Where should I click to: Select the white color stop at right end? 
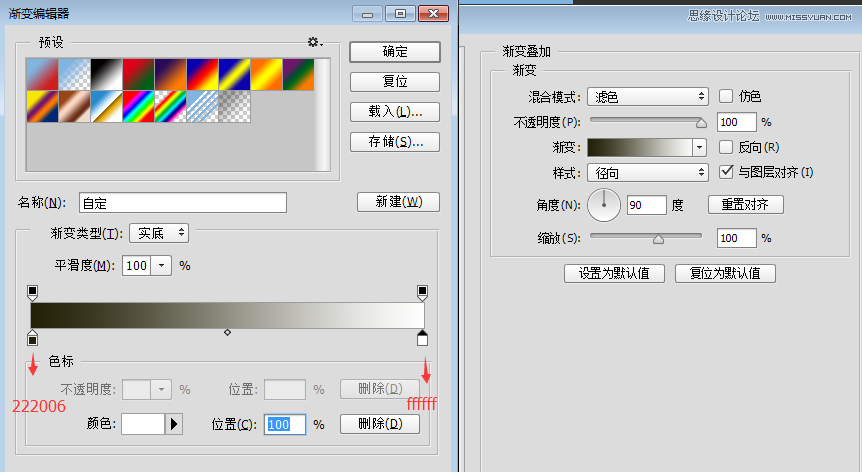[x=422, y=338]
